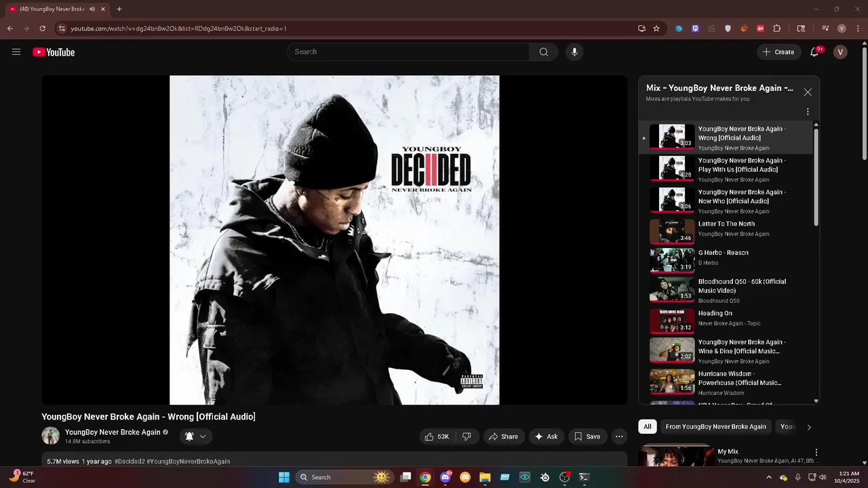Select From YoungBoy Never Broke Again chip
The height and width of the screenshot is (488, 868).
click(716, 427)
